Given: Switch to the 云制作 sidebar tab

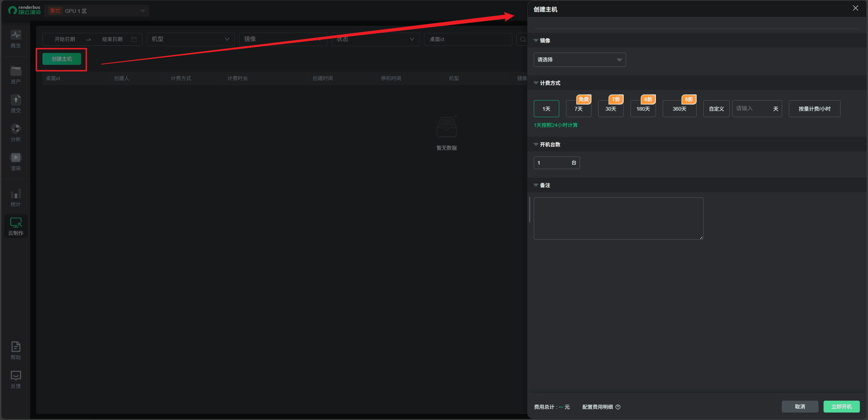Looking at the screenshot, I should click(16, 226).
